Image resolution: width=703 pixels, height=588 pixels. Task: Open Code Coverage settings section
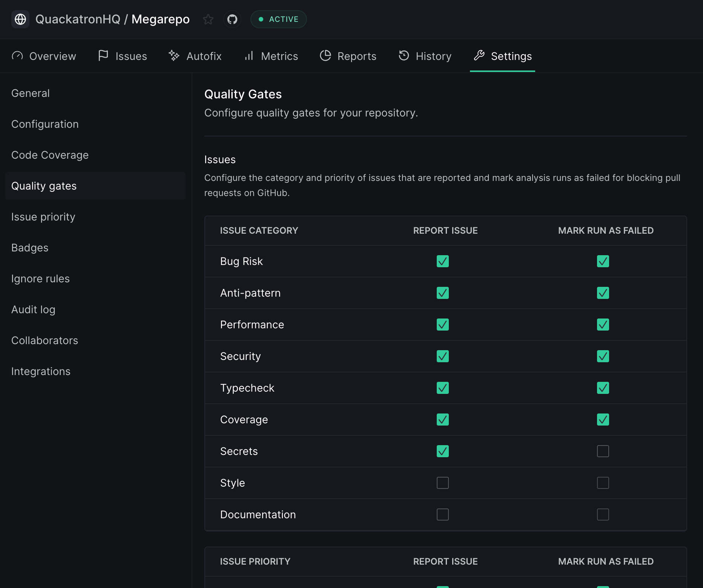click(50, 155)
